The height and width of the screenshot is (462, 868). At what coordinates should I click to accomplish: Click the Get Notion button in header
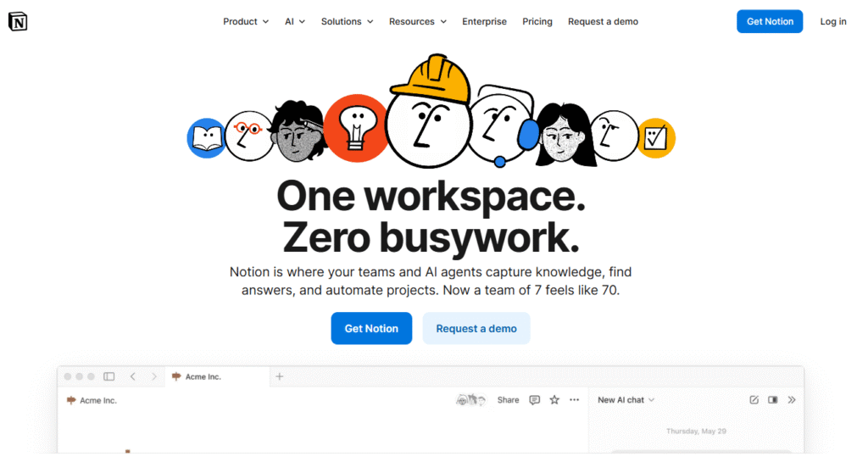(x=770, y=21)
